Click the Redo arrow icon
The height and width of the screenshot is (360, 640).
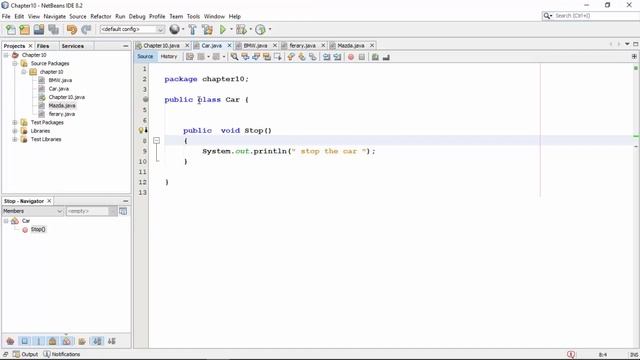(x=86, y=29)
